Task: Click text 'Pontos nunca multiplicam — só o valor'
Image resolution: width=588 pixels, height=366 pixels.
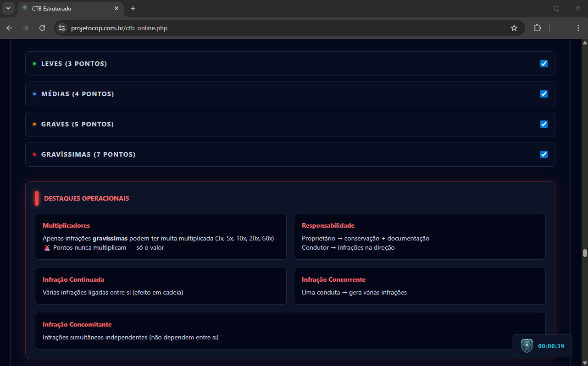Action: [109, 247]
